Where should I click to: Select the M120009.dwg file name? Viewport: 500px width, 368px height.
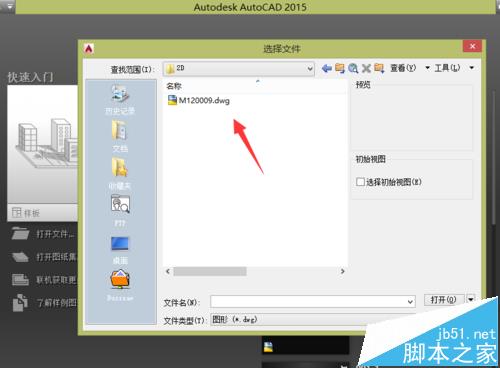point(204,100)
